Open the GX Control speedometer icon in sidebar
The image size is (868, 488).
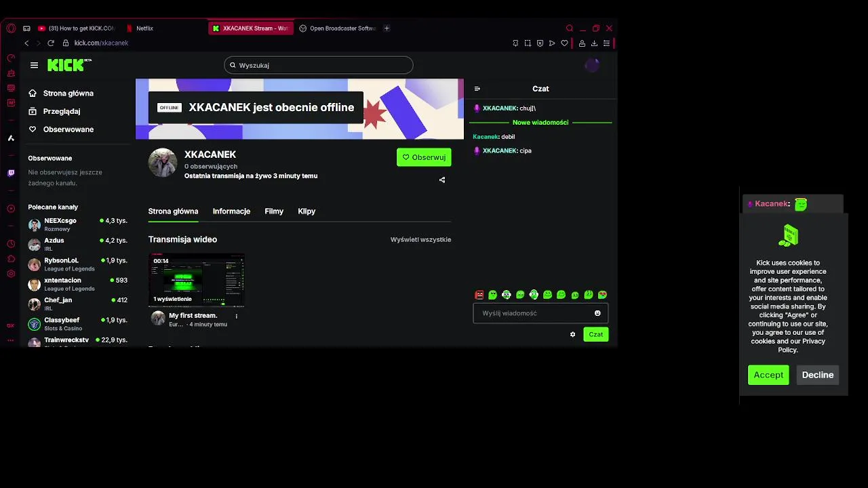click(x=11, y=58)
